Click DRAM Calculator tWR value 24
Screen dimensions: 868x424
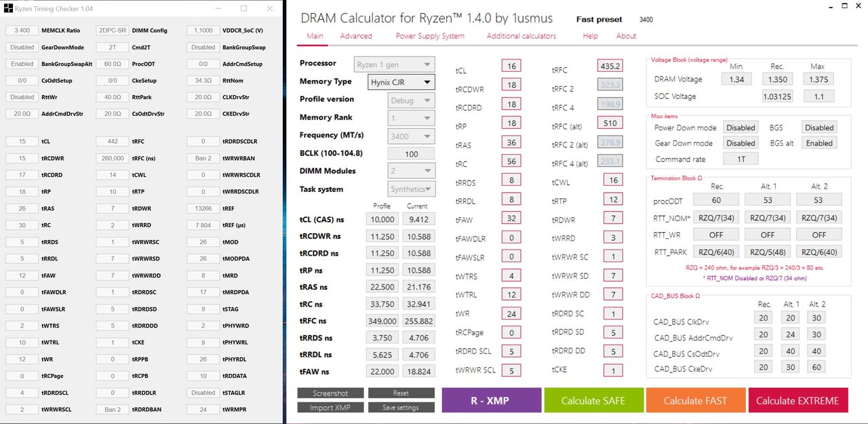click(x=511, y=313)
